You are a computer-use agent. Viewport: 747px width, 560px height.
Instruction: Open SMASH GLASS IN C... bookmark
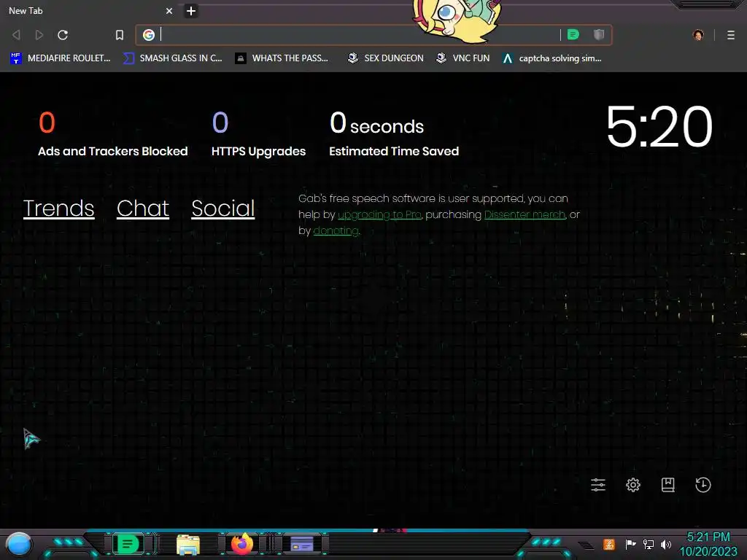tap(172, 58)
